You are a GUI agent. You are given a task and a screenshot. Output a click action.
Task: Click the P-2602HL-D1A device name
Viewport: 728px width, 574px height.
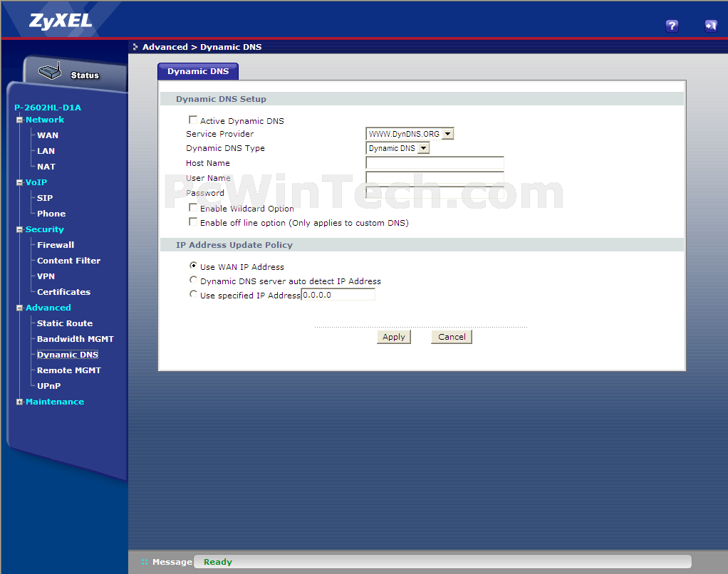[x=48, y=108]
